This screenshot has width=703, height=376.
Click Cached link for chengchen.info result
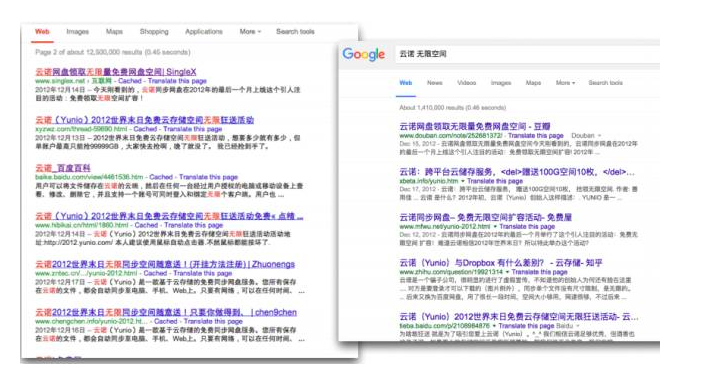coord(165,321)
